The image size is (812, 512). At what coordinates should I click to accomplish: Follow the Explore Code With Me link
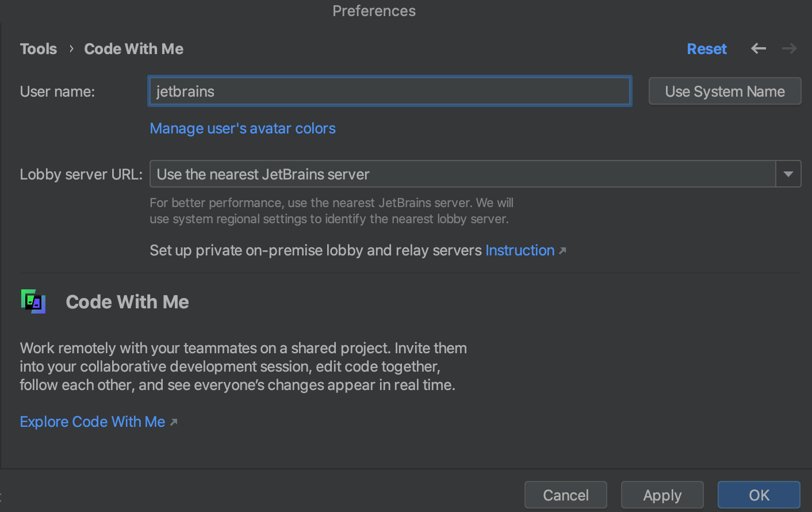point(93,422)
